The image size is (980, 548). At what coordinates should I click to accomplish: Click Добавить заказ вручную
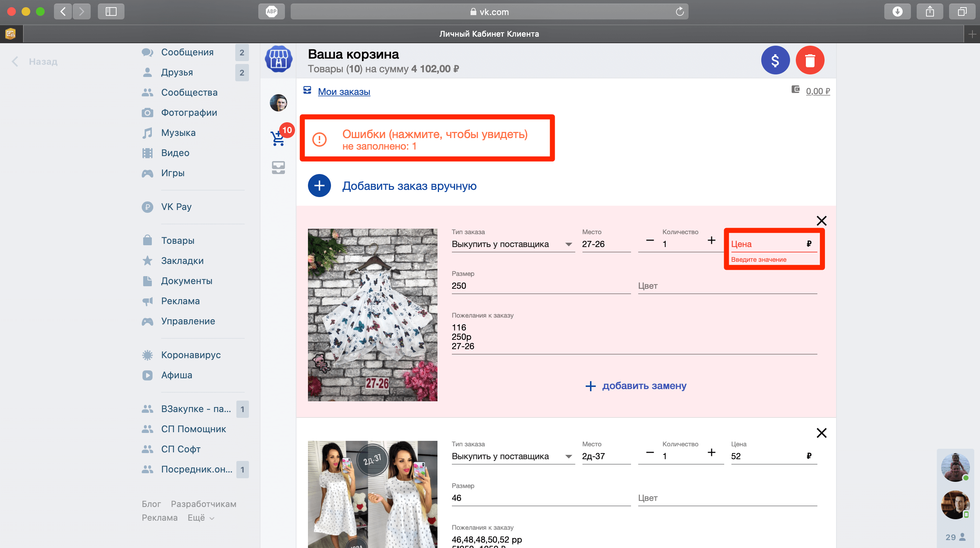coord(409,186)
